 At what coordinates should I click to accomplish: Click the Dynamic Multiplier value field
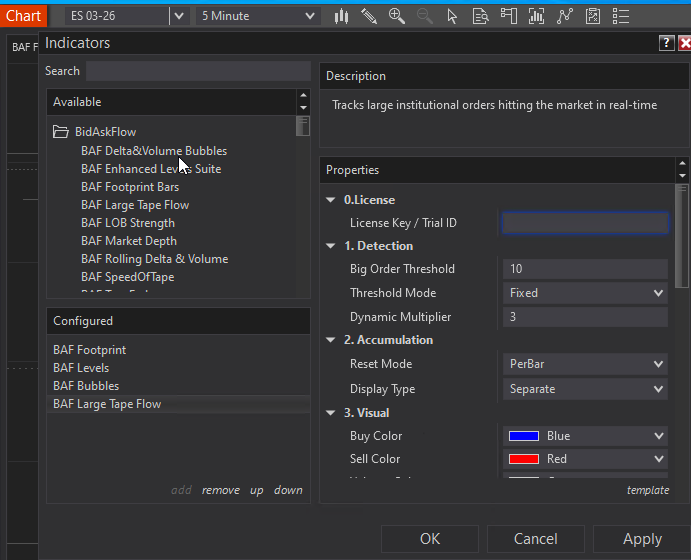(x=585, y=317)
